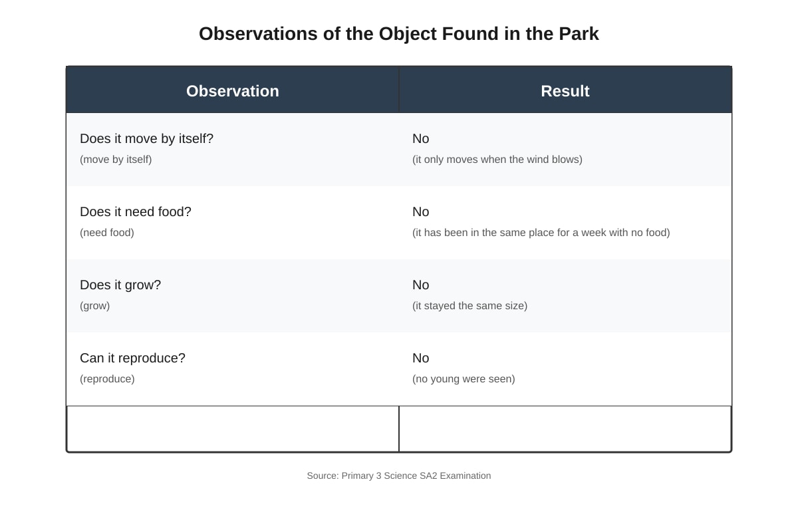Screen dimensions: 798x532
Task: Click the subtext (need food)
Action: (107, 233)
